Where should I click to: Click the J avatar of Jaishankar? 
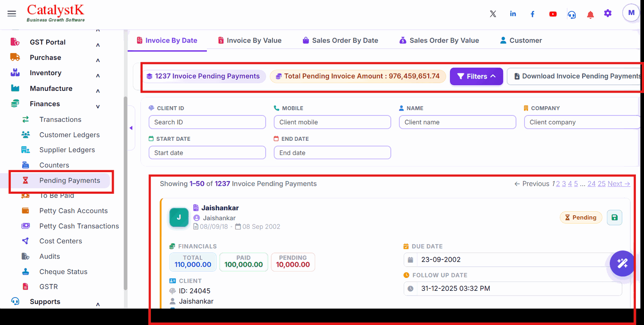click(179, 217)
